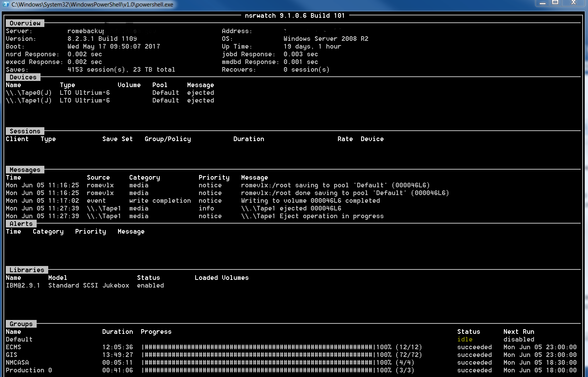
Task: Click group name ECMS
Action: tap(14, 347)
